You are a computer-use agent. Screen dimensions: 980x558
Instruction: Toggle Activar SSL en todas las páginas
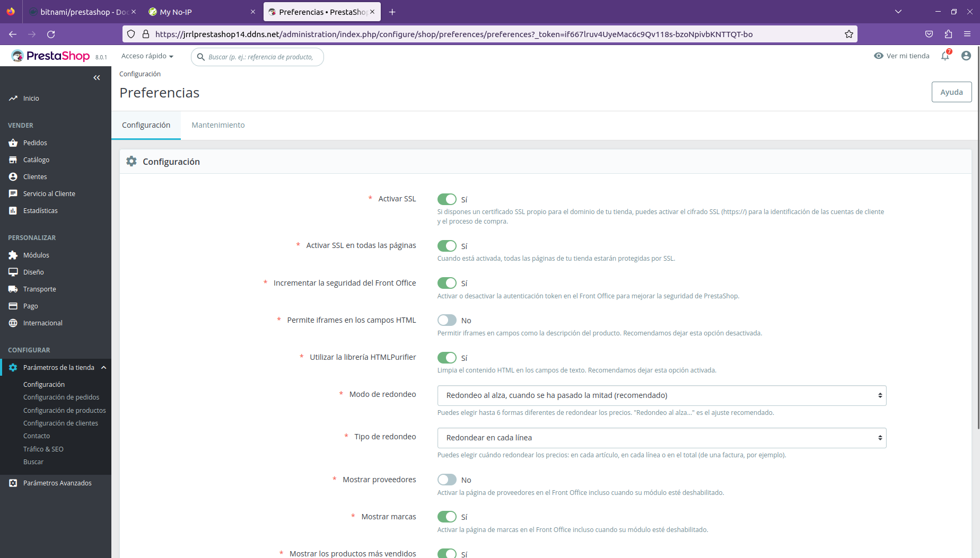click(447, 246)
